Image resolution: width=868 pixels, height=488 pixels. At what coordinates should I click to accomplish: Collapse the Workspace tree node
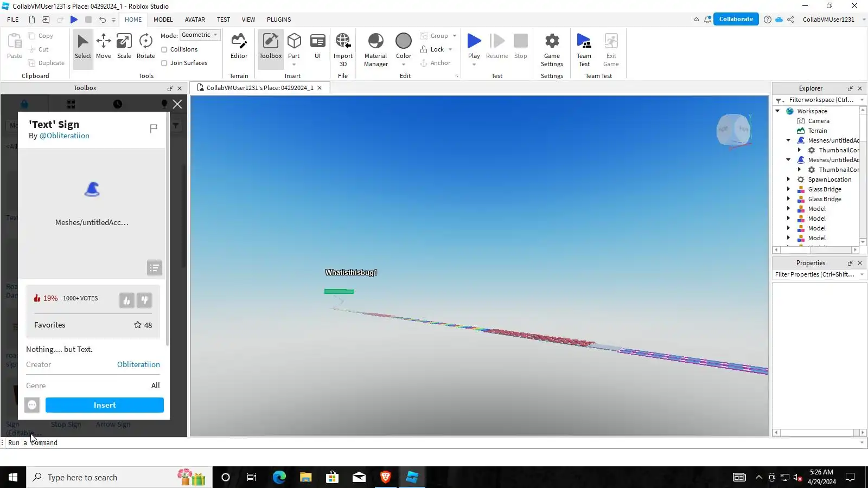[777, 111]
